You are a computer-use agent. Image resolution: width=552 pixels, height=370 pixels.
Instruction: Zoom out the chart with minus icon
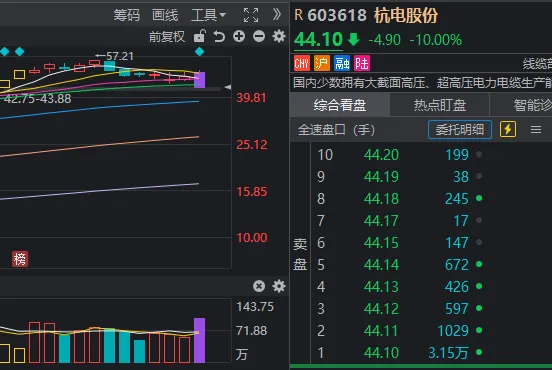pos(259,36)
